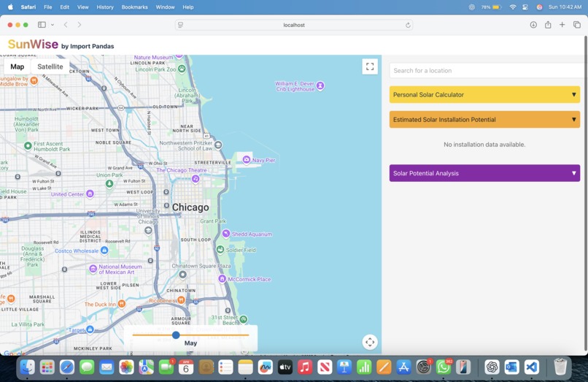Click the Chinatown Square Plaza pin
The image size is (588, 382).
[x=182, y=275]
